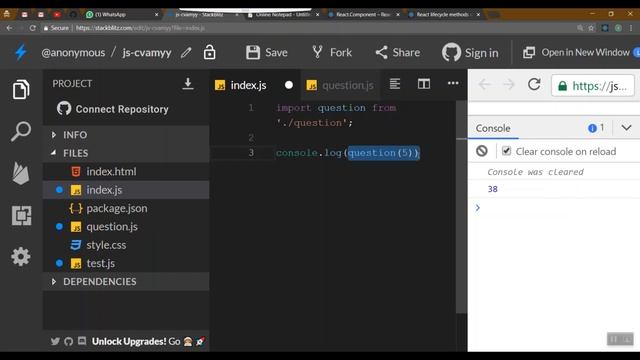Reload the browser page
Screen dimensions: 640x360
pyautogui.click(x=33, y=28)
